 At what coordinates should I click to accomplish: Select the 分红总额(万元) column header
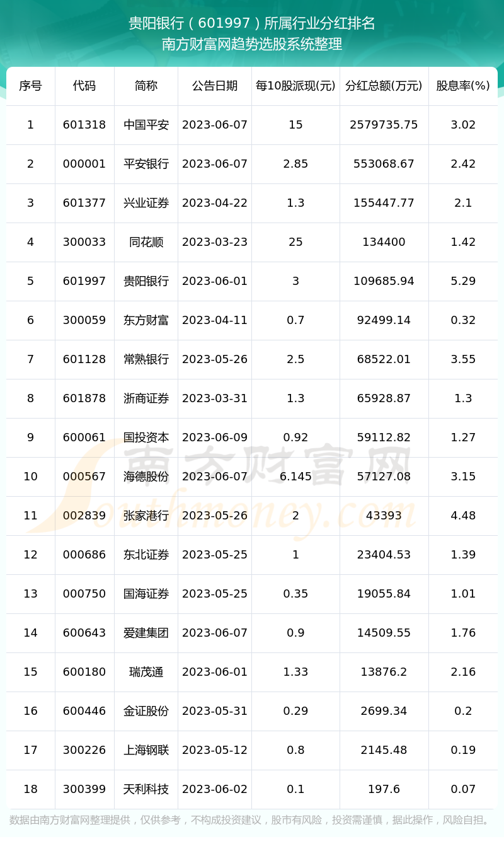coord(384,86)
